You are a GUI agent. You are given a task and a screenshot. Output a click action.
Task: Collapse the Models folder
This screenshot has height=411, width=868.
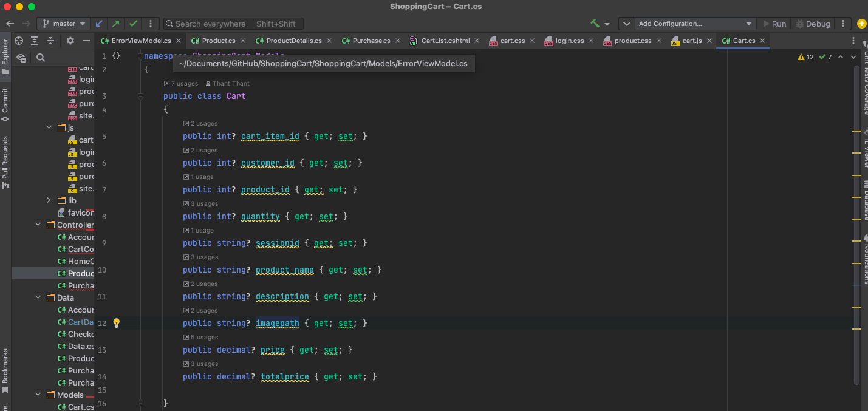tap(37, 394)
